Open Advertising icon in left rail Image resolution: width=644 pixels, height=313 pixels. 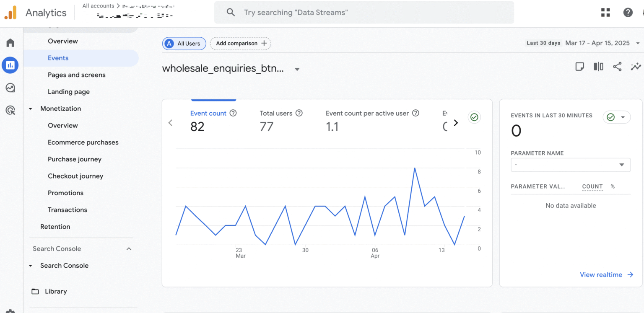tap(10, 110)
